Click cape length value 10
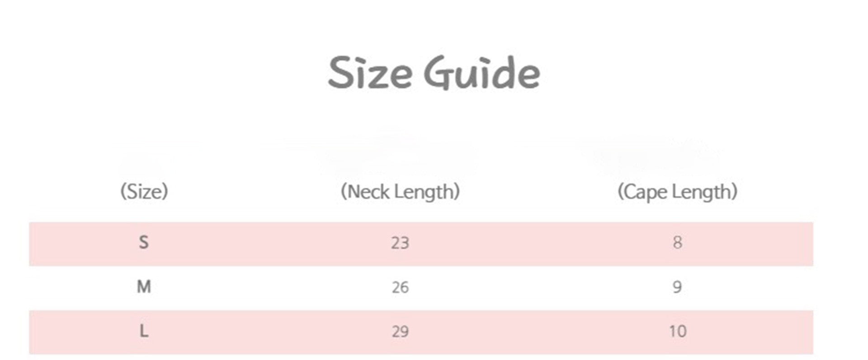868x360 pixels. (x=678, y=332)
